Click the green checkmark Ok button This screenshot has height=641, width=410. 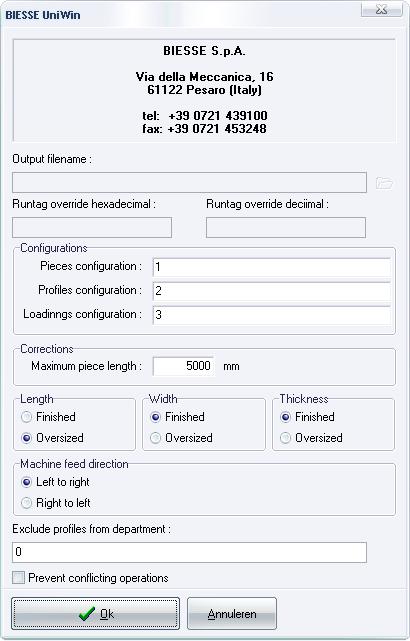click(95, 613)
